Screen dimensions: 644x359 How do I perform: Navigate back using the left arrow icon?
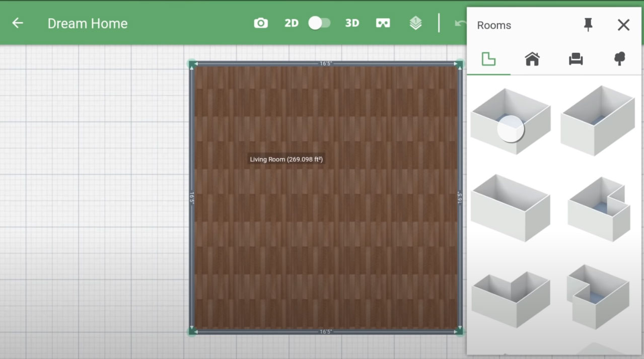click(18, 23)
